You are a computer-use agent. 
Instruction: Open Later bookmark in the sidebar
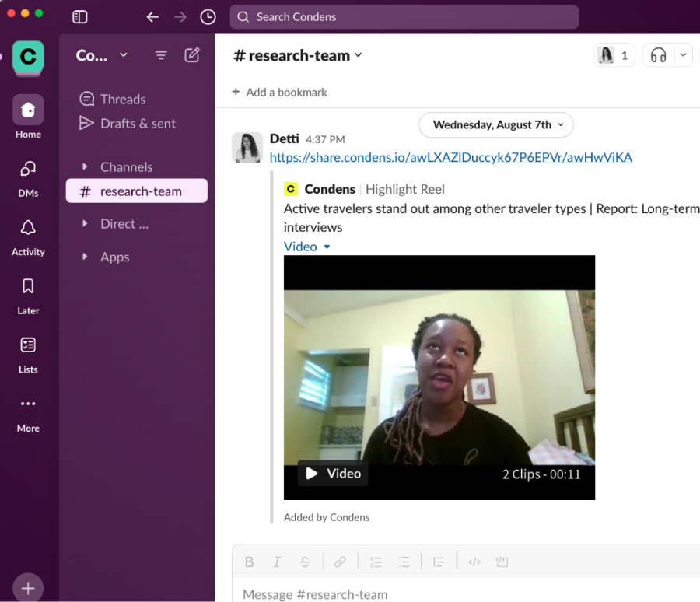click(28, 296)
